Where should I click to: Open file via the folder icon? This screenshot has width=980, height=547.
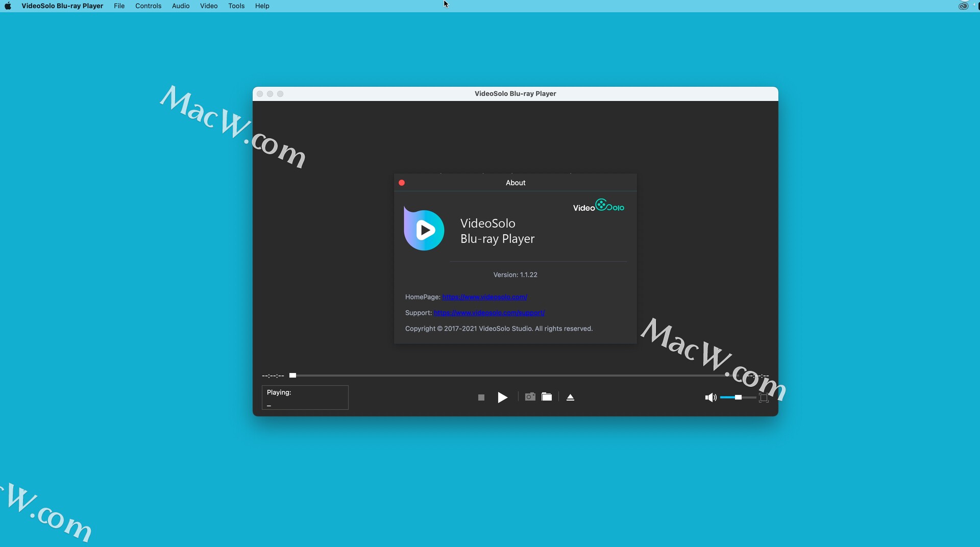pos(547,397)
